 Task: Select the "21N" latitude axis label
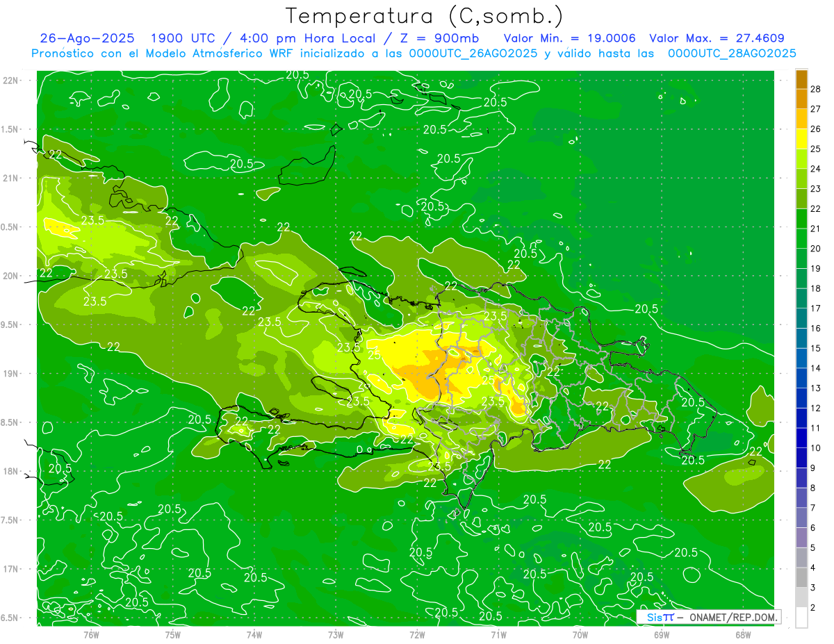coord(11,178)
